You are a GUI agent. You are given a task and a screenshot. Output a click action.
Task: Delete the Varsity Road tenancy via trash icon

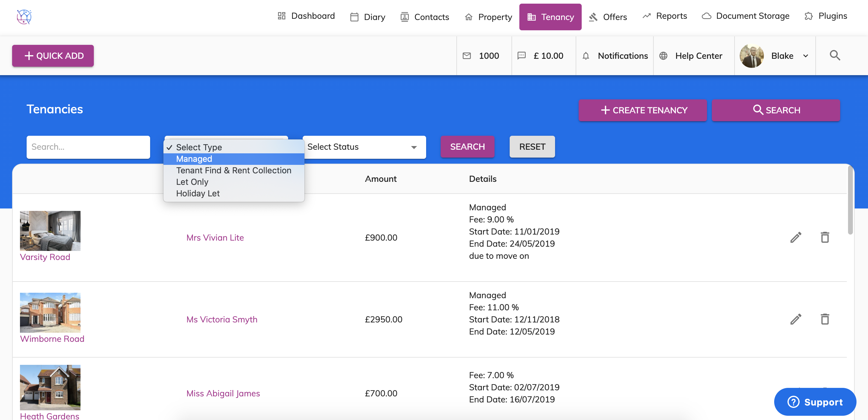pyautogui.click(x=824, y=238)
